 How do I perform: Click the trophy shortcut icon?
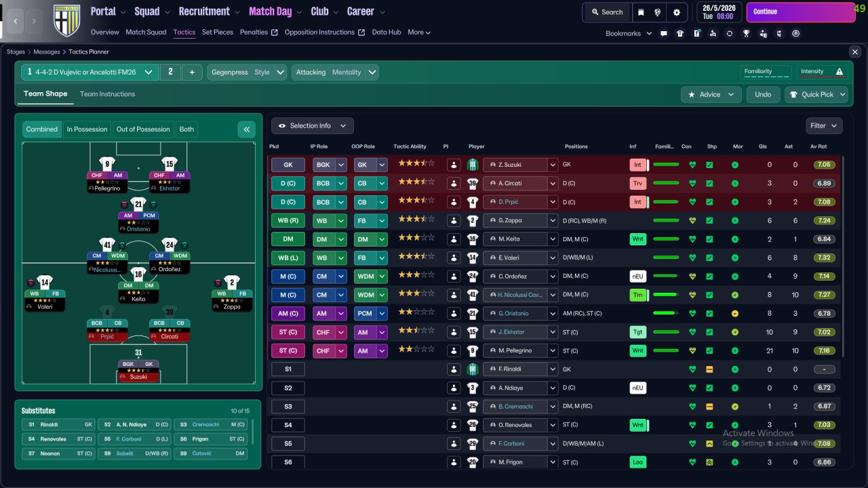(746, 33)
